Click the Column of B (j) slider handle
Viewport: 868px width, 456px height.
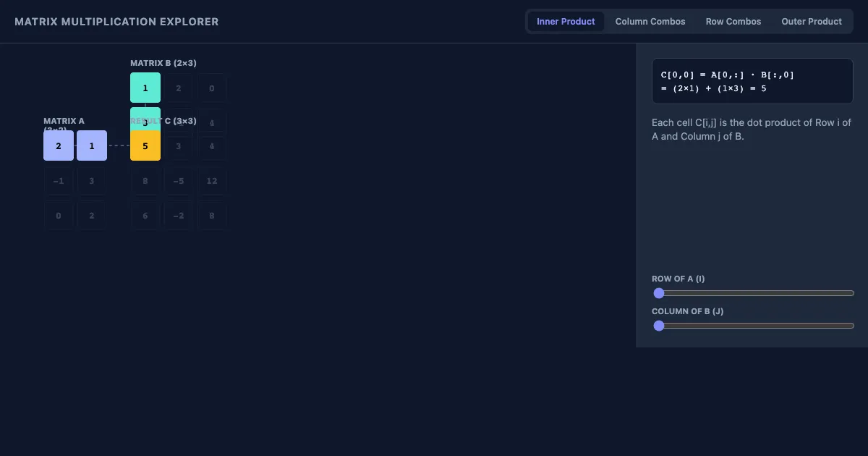point(659,326)
